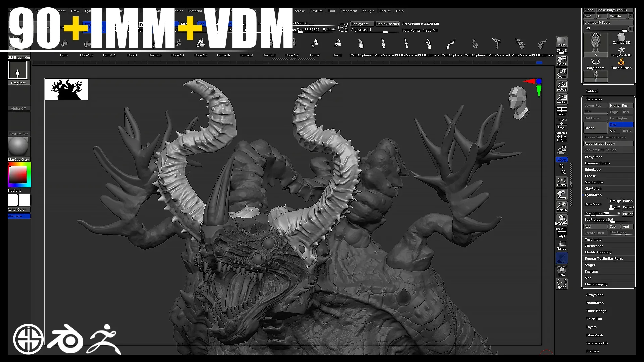
Task: Select the PolySphere tool
Action: tap(596, 64)
